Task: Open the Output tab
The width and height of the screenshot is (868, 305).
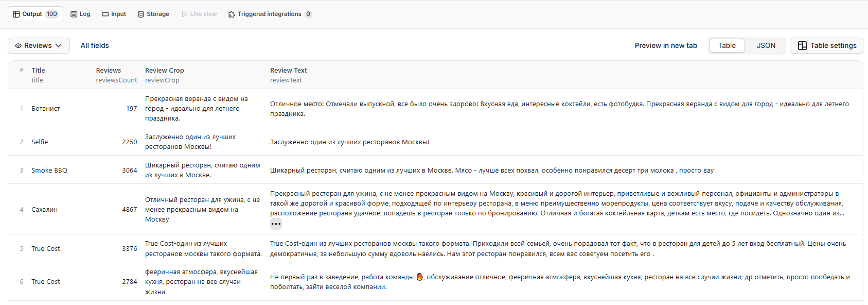Action: click(36, 14)
